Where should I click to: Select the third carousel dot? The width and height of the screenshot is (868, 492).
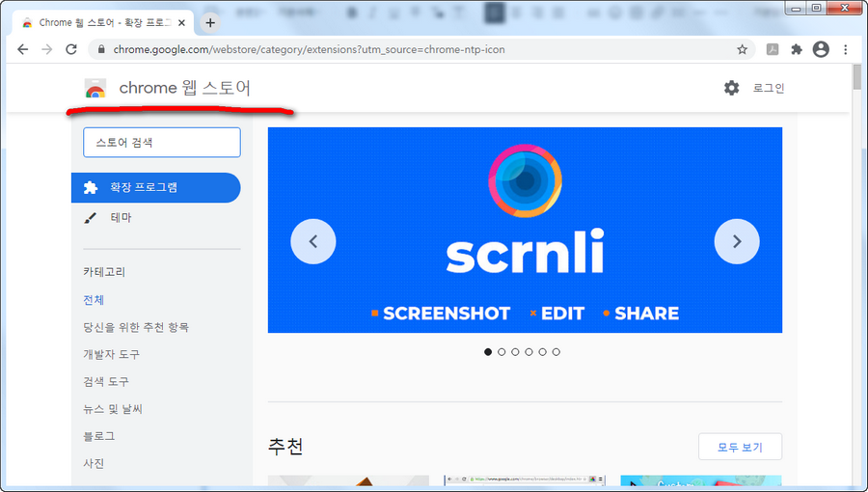(515, 352)
